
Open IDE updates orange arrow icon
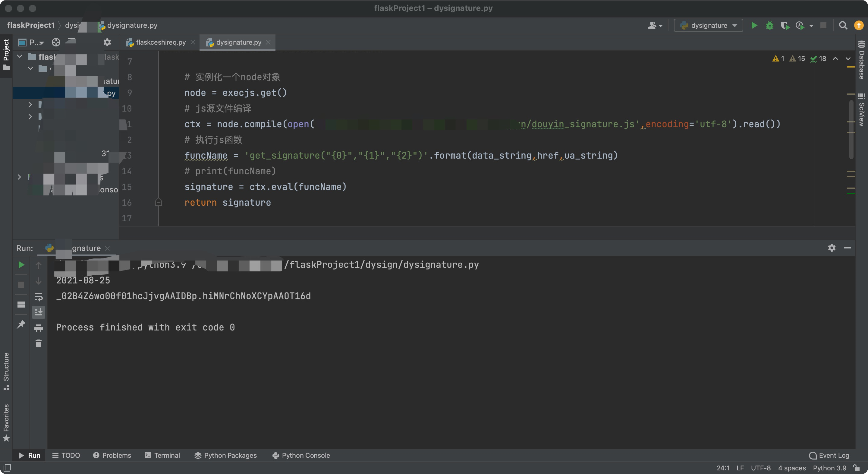tap(859, 25)
